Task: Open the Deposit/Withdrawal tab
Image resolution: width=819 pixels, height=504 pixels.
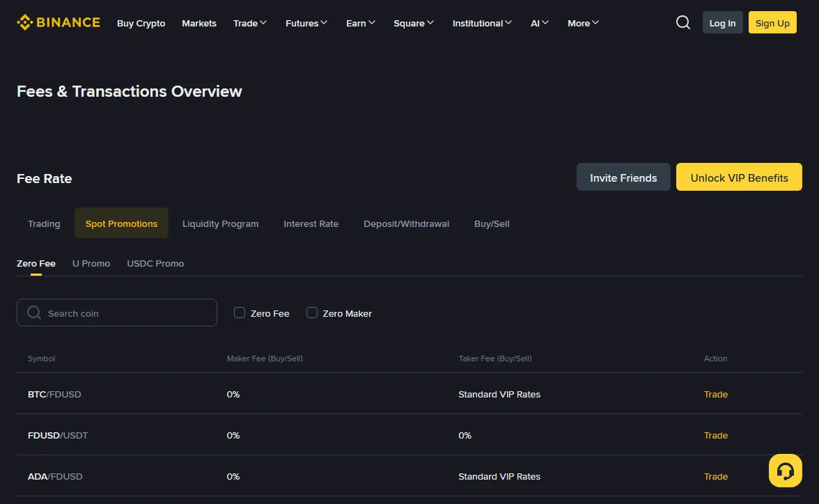Action: [x=407, y=223]
